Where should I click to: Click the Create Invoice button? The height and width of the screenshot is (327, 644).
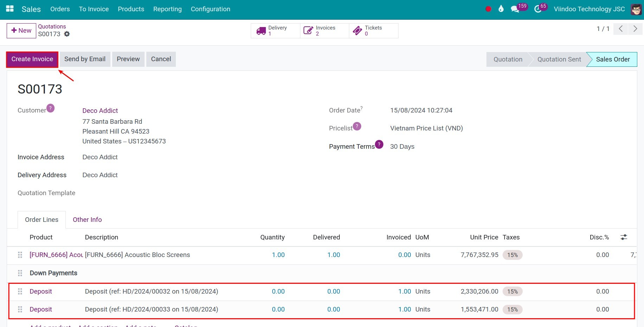(32, 59)
